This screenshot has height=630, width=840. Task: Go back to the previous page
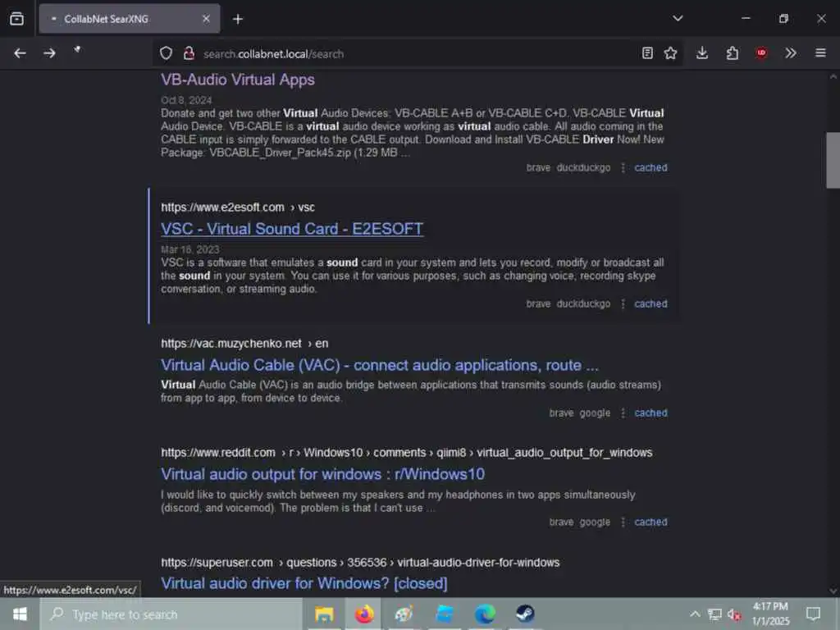point(20,53)
